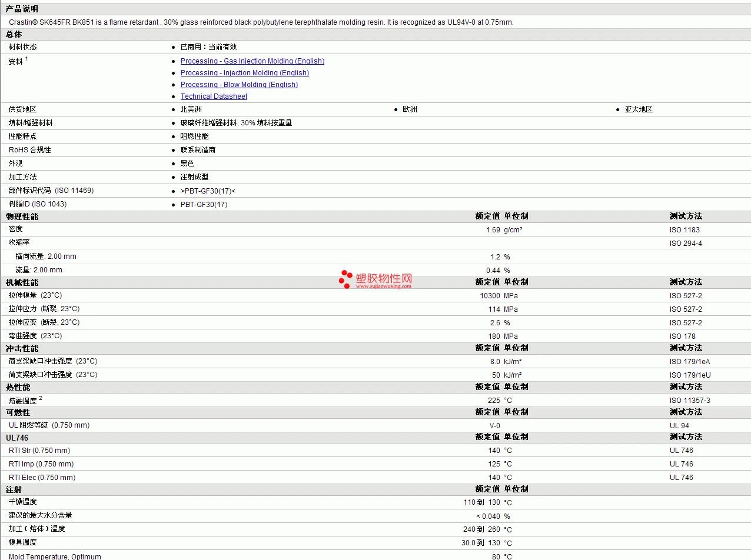The height and width of the screenshot is (560, 751).
Task: Click the RTI Imp (0.750 mm) row
Action: pos(41,464)
